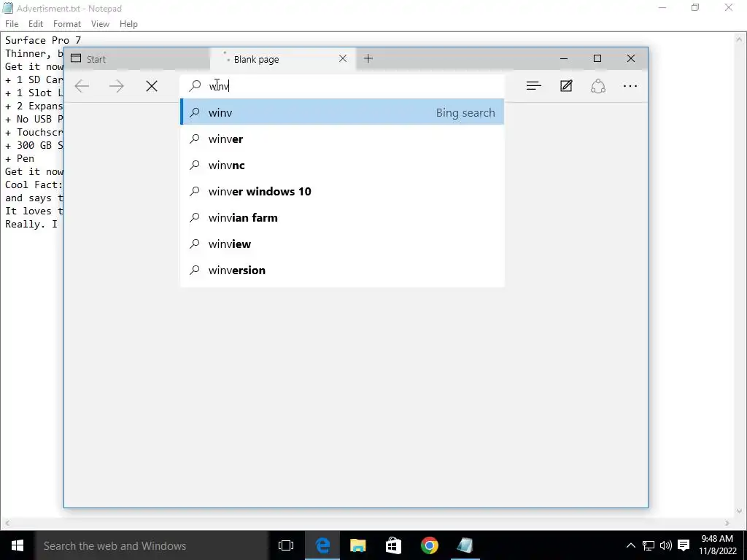Click Notepad vertical scrollbar down arrow
Viewport: 747px width, 560px height.
740,511
